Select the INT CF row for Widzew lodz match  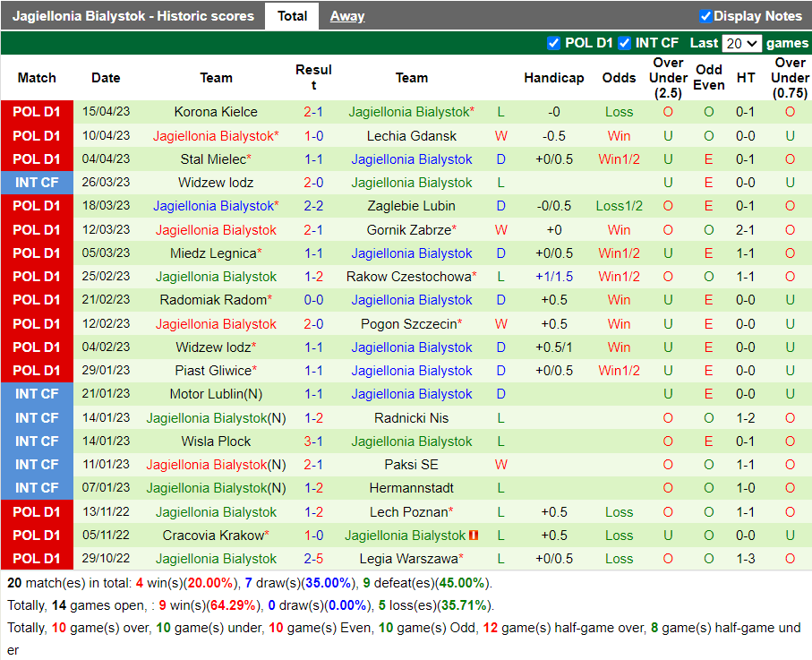pyautogui.click(x=37, y=182)
